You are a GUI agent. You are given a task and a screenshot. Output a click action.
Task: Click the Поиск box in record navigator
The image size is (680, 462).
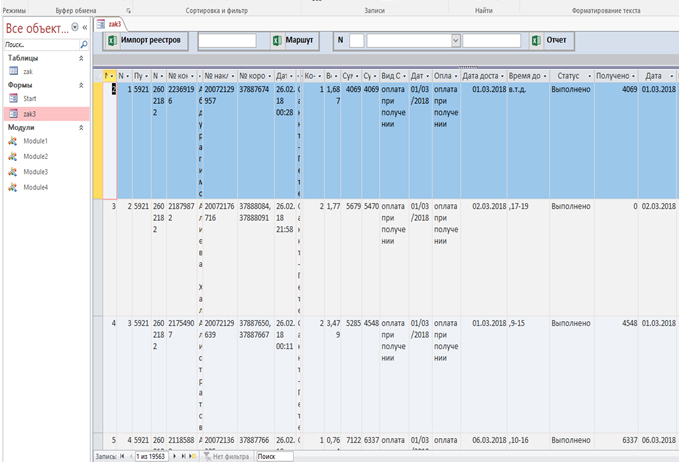275,456
